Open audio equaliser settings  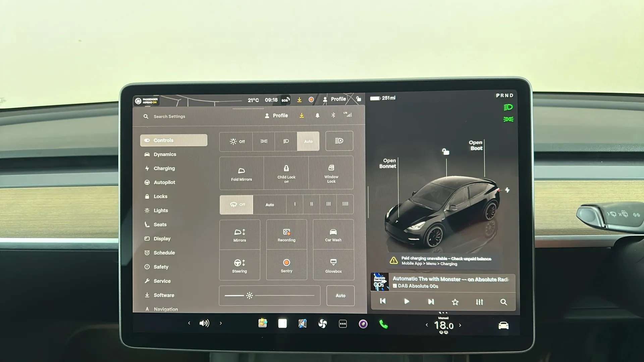[x=479, y=302]
